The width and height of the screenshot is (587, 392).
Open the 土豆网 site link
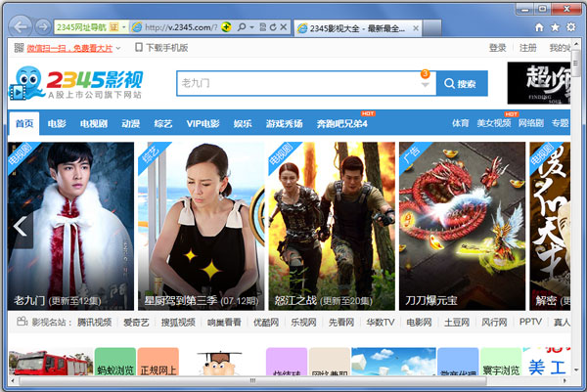tap(457, 322)
